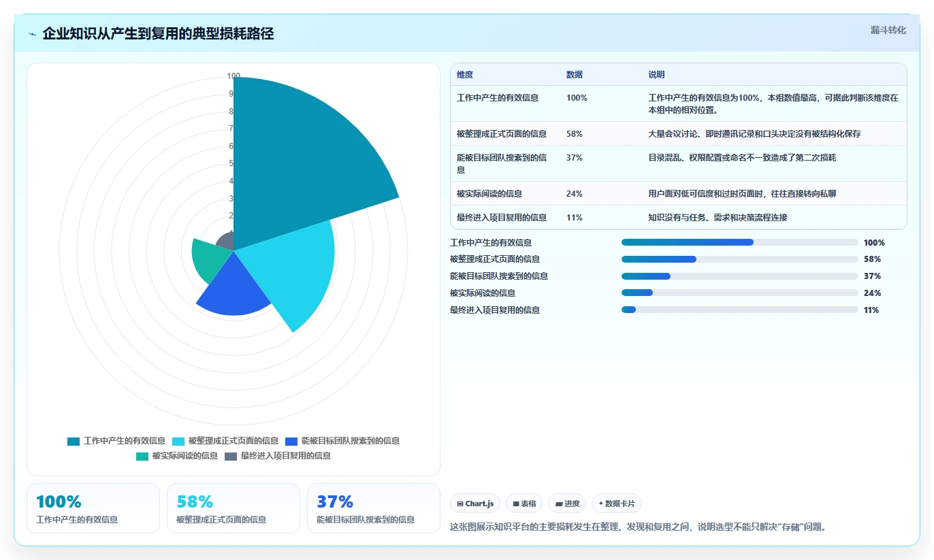Open the 37% stat card

coord(374,508)
